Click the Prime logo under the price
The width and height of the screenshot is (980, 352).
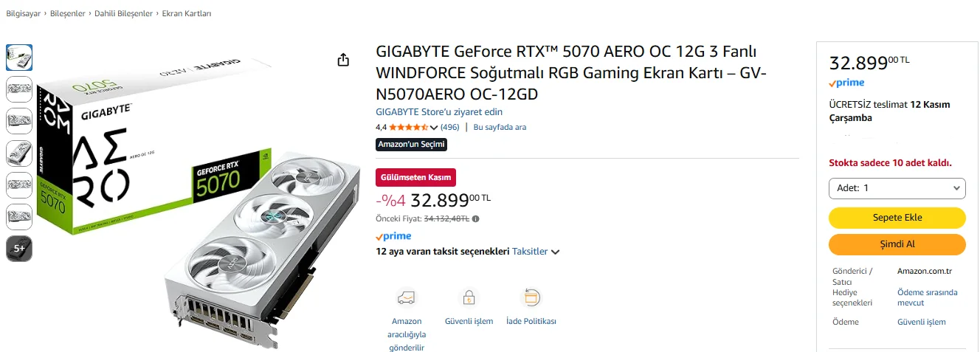point(393,236)
